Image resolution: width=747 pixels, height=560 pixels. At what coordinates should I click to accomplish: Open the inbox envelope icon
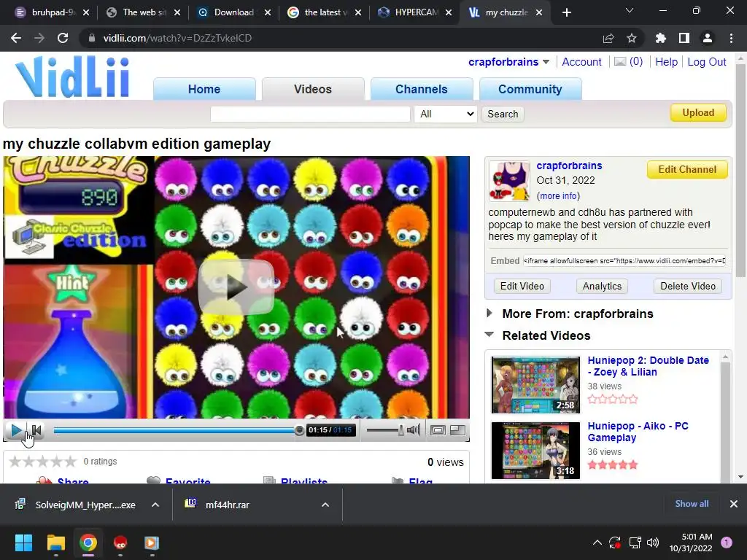[x=620, y=61]
